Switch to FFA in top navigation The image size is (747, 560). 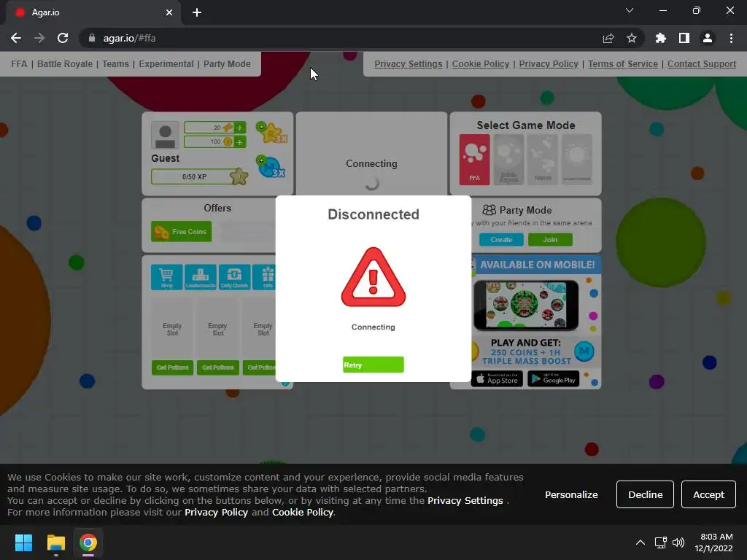[19, 64]
